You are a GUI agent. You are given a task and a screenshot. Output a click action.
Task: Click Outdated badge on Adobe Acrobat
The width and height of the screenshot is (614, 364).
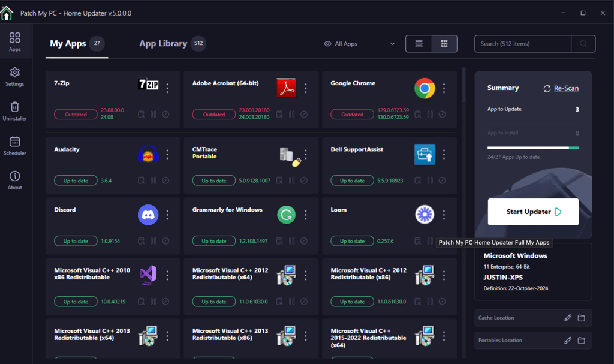coord(214,115)
